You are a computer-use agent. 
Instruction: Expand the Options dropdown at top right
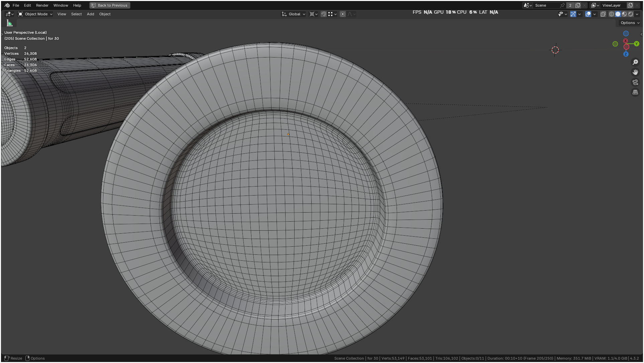pos(629,23)
